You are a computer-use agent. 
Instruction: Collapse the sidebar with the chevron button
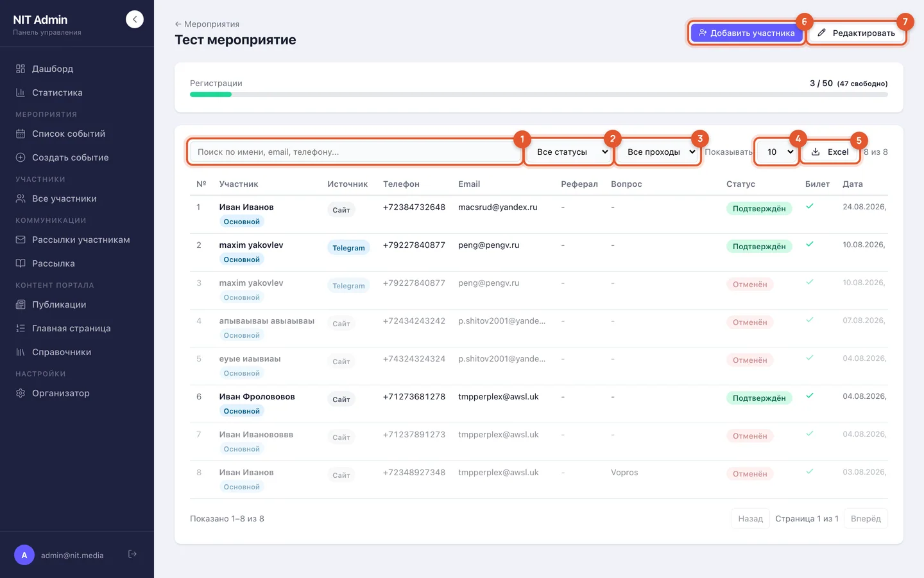click(x=135, y=19)
